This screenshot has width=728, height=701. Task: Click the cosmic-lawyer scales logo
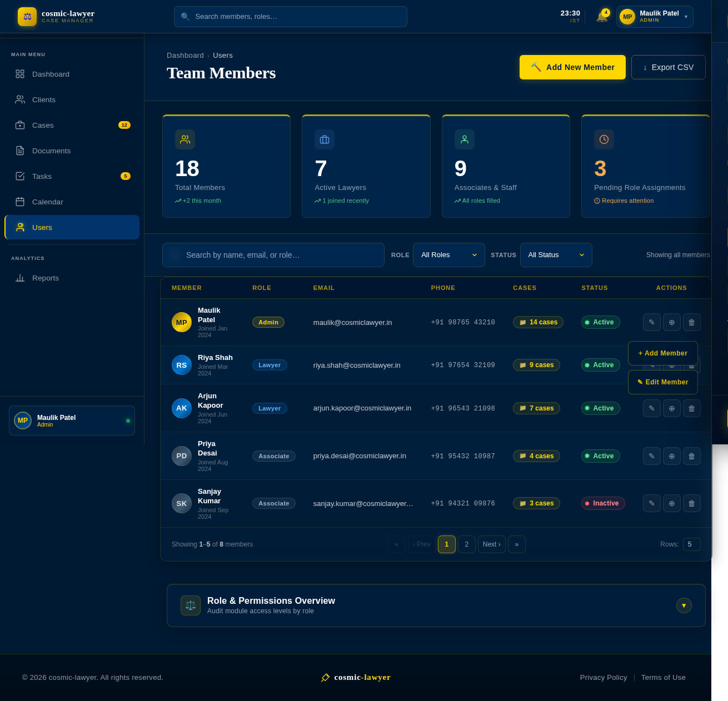[27, 17]
